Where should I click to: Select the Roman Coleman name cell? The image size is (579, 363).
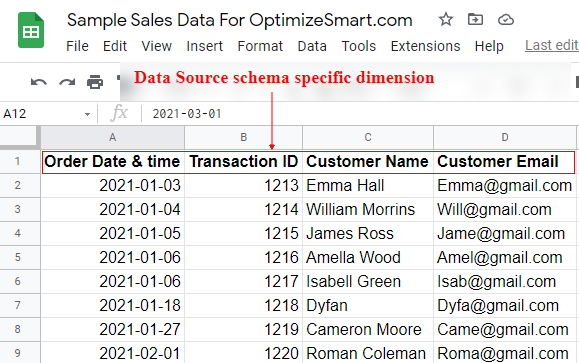[x=368, y=353]
